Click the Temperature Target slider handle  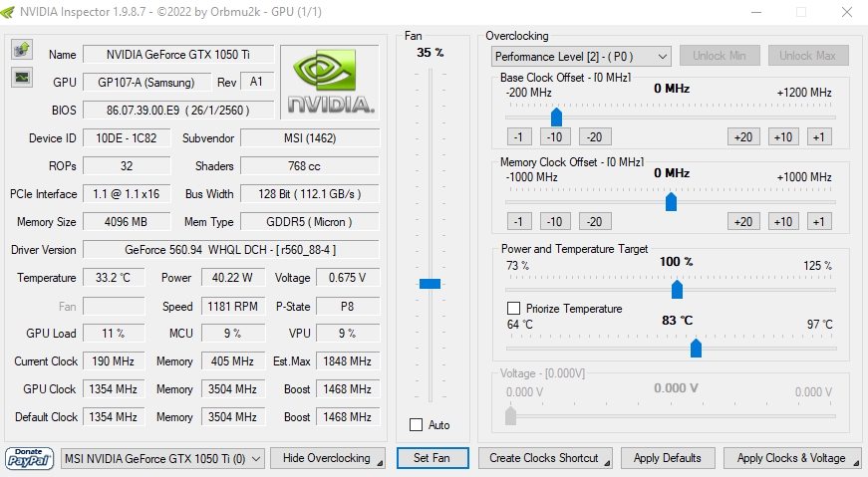pyautogui.click(x=696, y=349)
